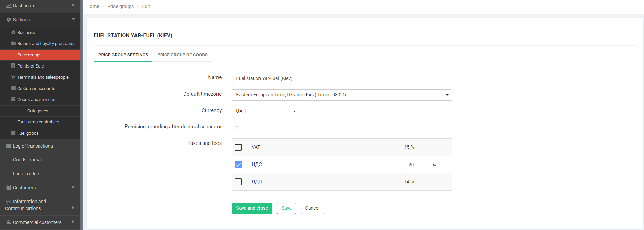644x230 pixels.
Task: Open the Currency UAH dropdown
Action: pos(265,111)
